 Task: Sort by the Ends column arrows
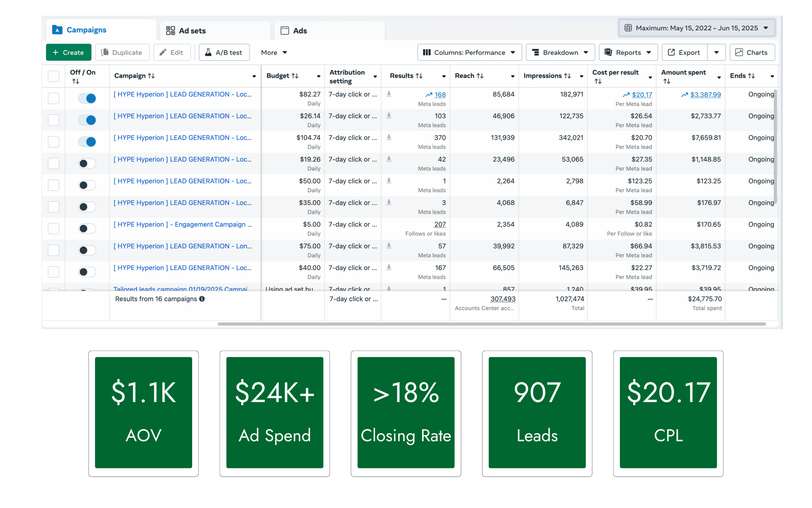(752, 76)
